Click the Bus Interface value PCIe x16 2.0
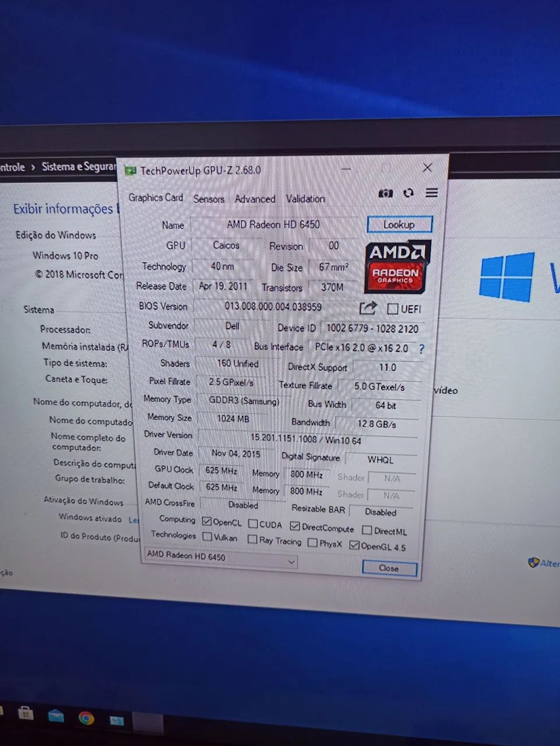This screenshot has width=560, height=746. pyautogui.click(x=361, y=347)
